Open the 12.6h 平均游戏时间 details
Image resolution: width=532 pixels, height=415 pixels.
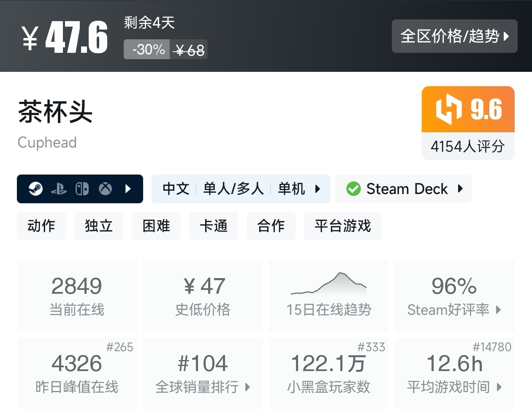click(x=454, y=373)
